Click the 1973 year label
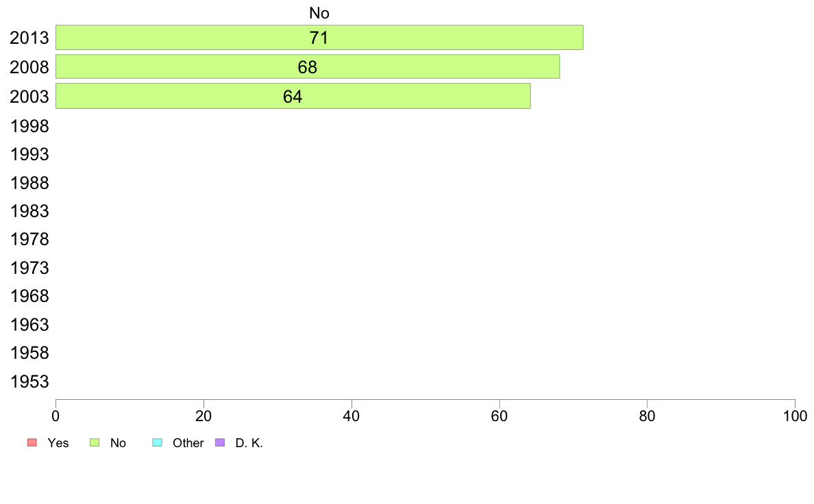 tap(29, 268)
